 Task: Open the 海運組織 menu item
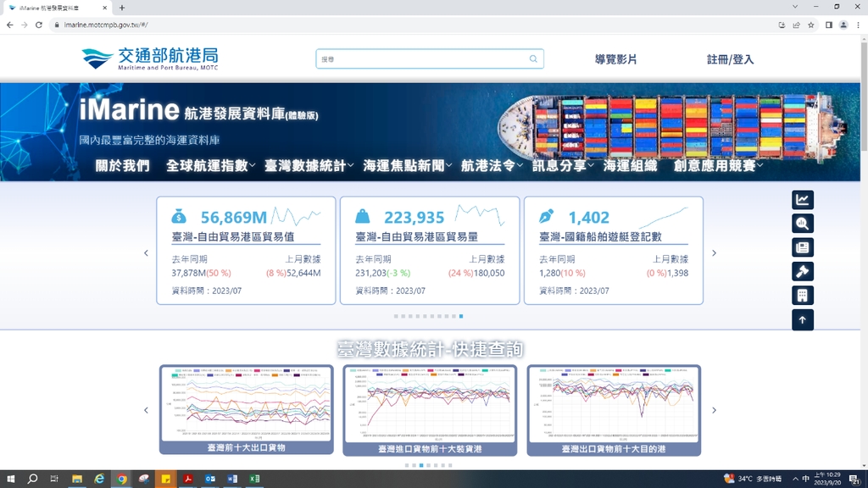click(x=630, y=165)
